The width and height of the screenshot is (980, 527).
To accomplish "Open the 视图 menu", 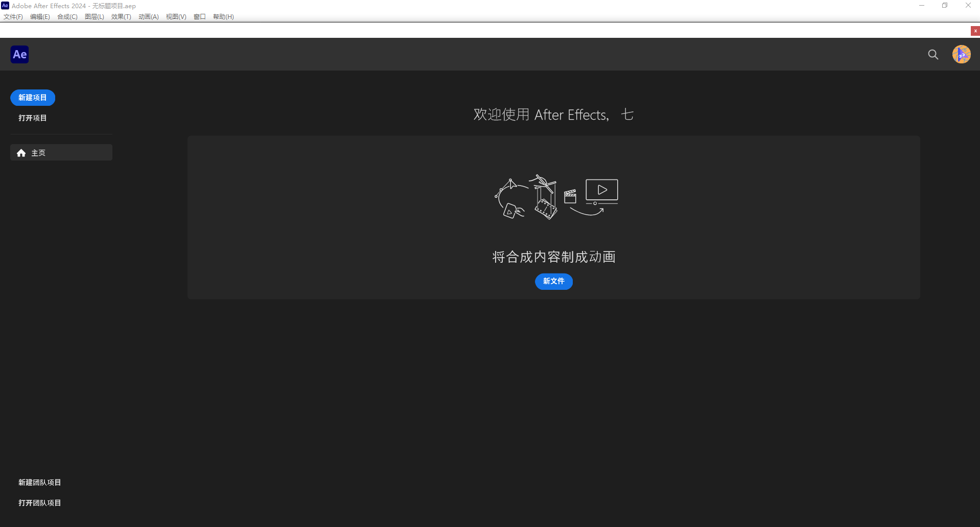I will pos(175,16).
